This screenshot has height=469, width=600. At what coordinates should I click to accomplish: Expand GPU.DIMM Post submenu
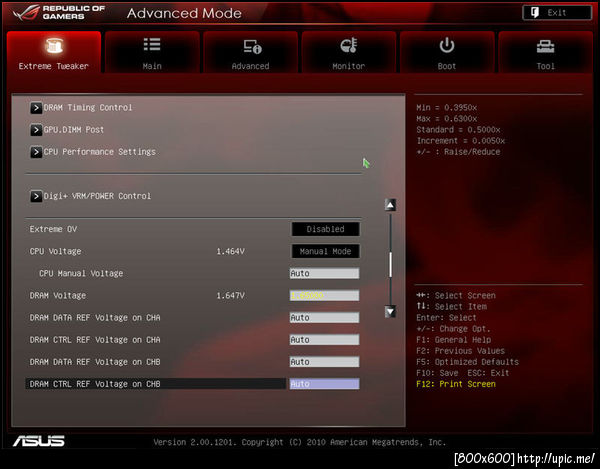[67, 130]
